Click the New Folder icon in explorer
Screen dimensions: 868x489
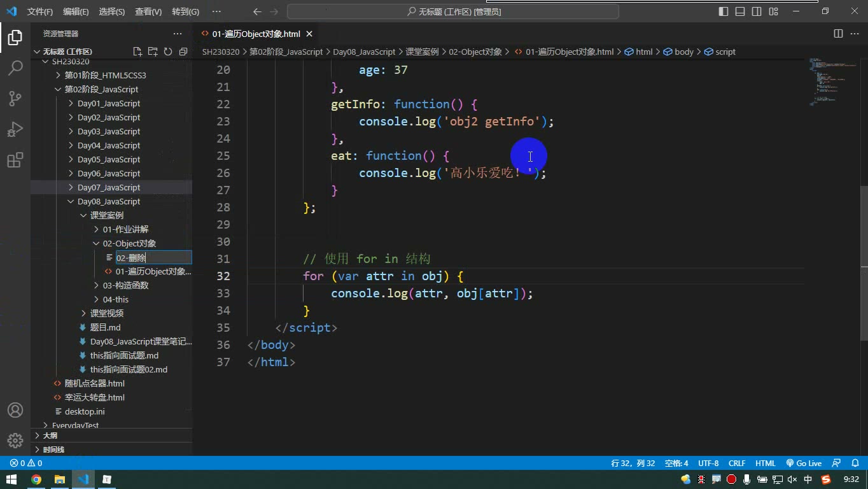pyautogui.click(x=153, y=52)
